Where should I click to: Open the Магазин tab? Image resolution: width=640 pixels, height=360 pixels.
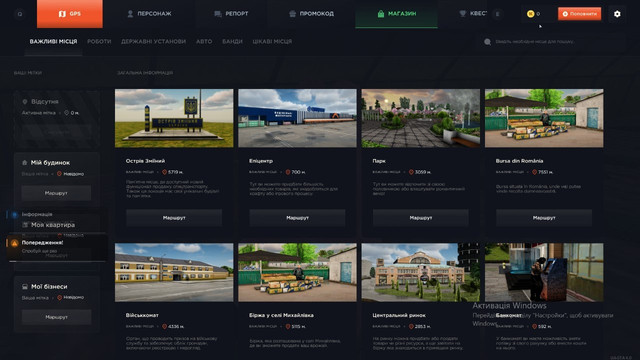pos(396,14)
